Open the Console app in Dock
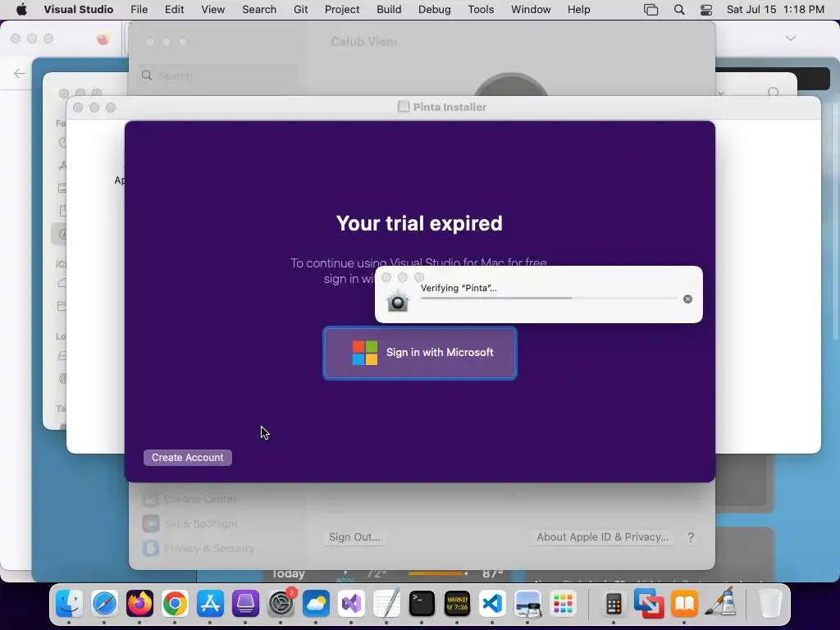This screenshot has height=630, width=840. [x=457, y=604]
